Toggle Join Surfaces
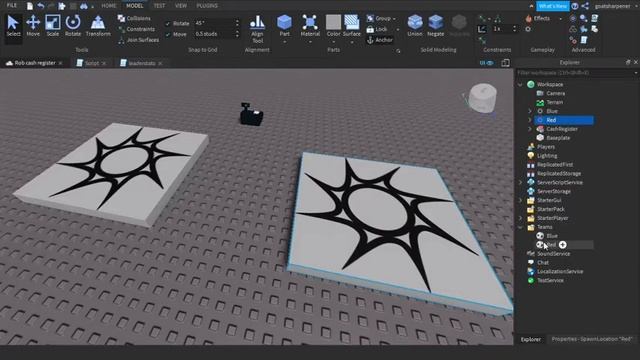Viewport: 640px width, 360px height. 138,40
